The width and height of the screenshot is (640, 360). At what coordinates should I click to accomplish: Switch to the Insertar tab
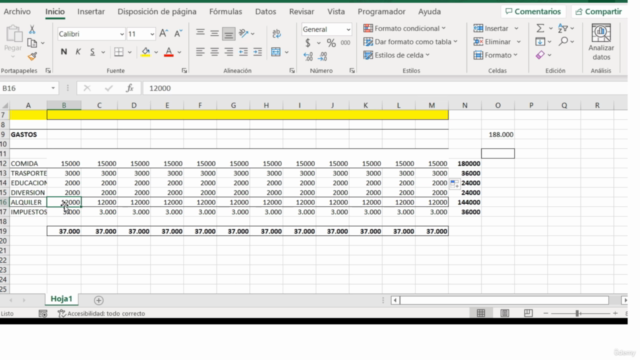[x=91, y=11]
